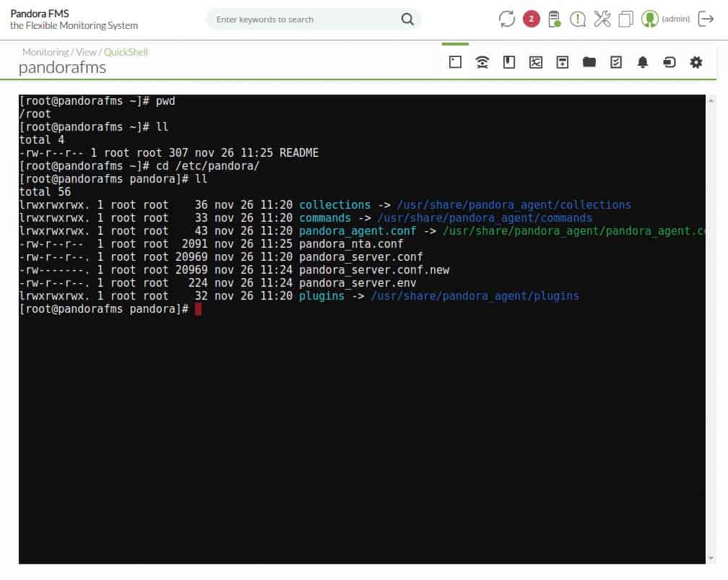Open the green admin user avatar
This screenshot has width=728, height=580.
tap(649, 19)
